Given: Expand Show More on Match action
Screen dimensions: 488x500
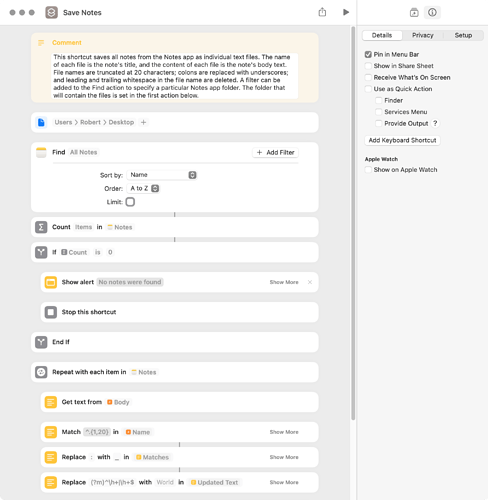Looking at the screenshot, I should pos(284,432).
